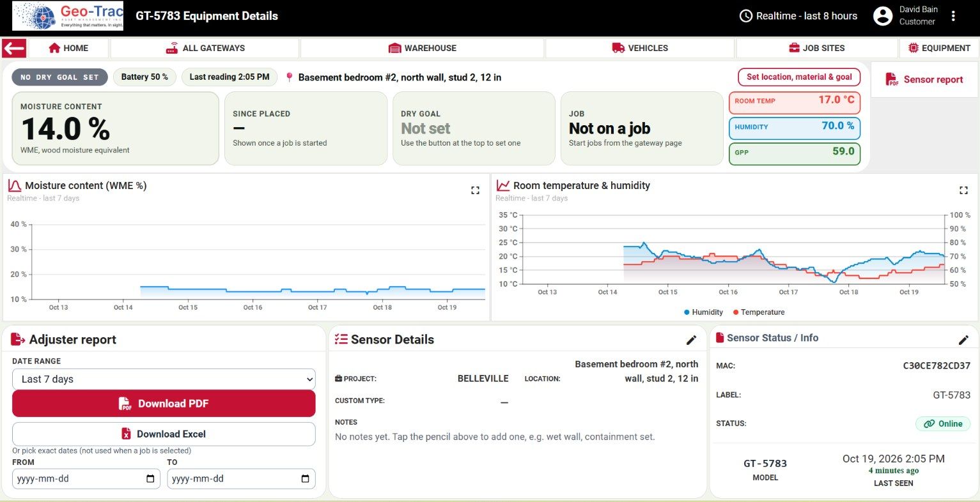
Task: Open calendar picker in the TO field
Action: coord(305,479)
